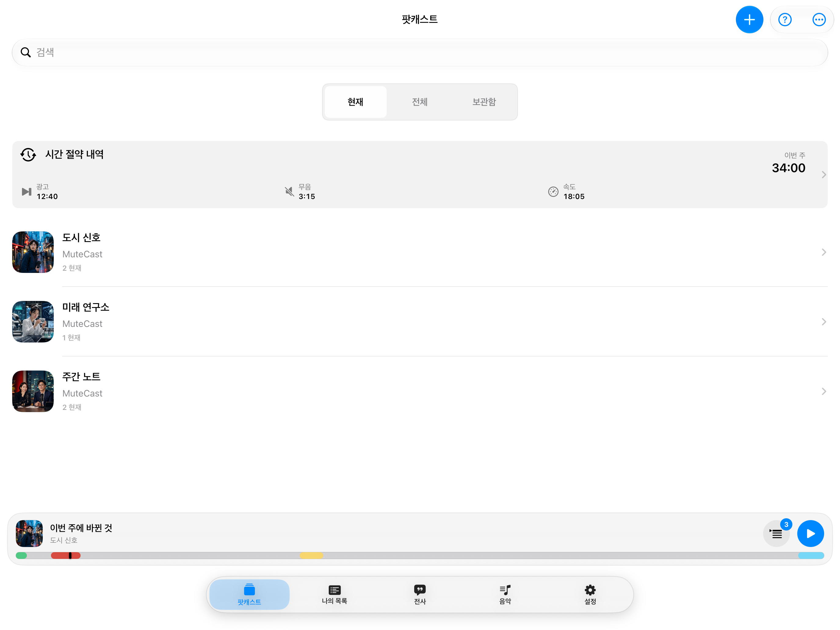Viewport: 840px width, 630px height.
Task: Open 도시 신호 podcast artwork
Action: pos(33,252)
